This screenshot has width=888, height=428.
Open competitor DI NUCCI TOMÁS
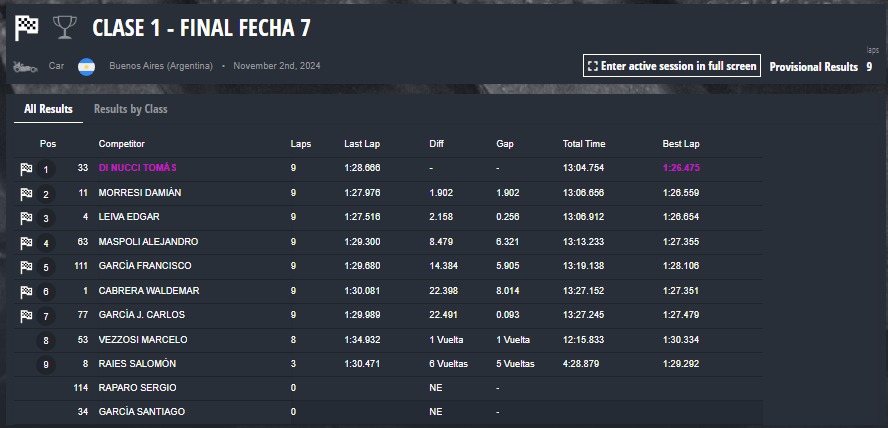coord(138,168)
